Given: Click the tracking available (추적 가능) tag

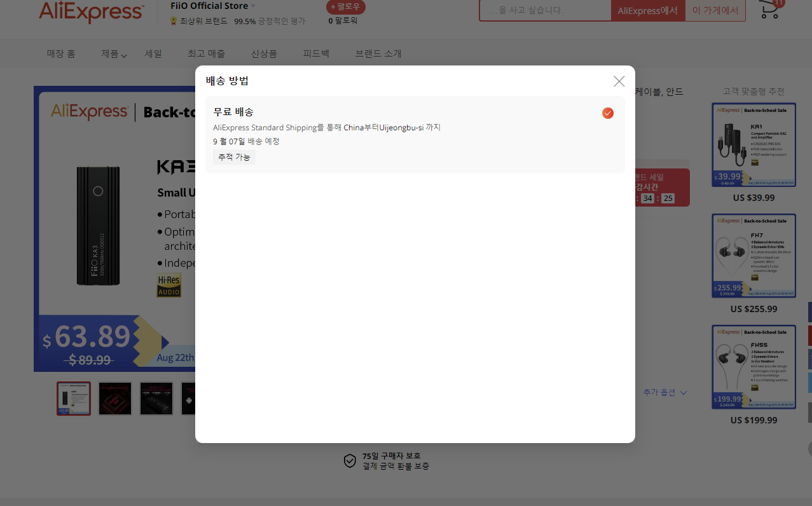Looking at the screenshot, I should point(234,157).
